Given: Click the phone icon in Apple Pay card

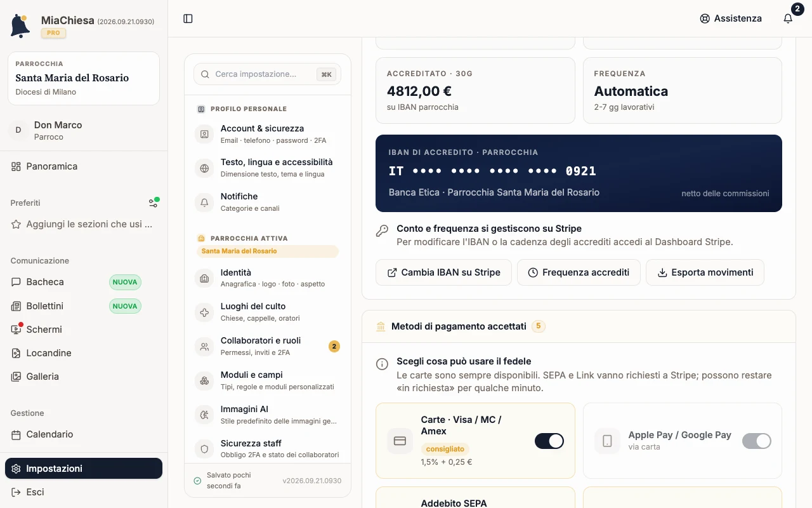Looking at the screenshot, I should click(607, 441).
